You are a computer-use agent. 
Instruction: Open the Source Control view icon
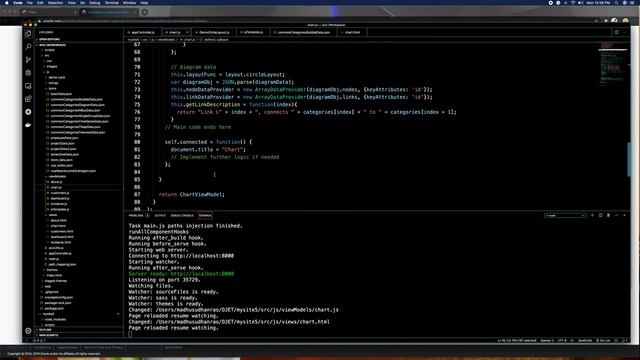[x=28, y=60]
